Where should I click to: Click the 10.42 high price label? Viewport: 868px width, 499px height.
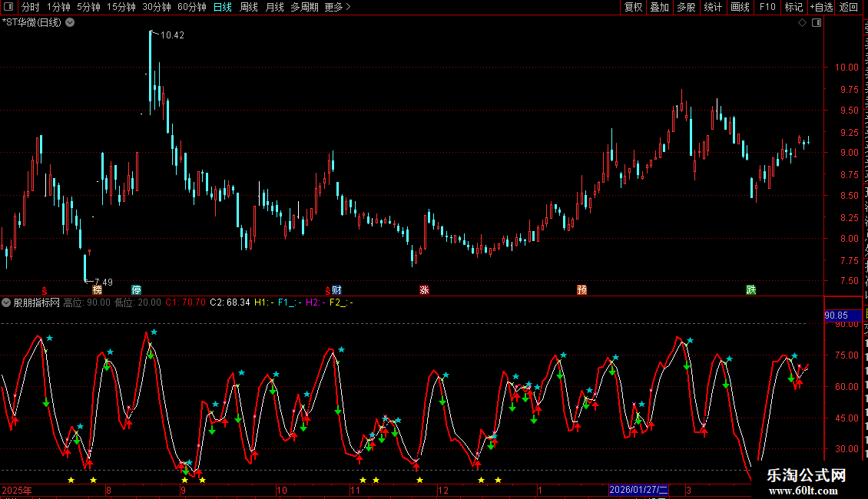click(x=172, y=35)
